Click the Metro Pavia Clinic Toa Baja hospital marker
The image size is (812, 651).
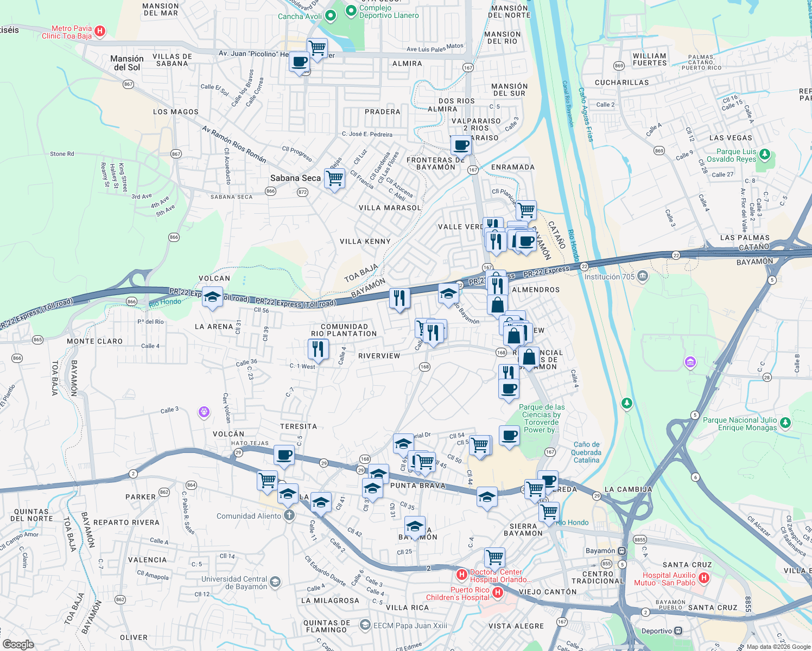(x=99, y=31)
